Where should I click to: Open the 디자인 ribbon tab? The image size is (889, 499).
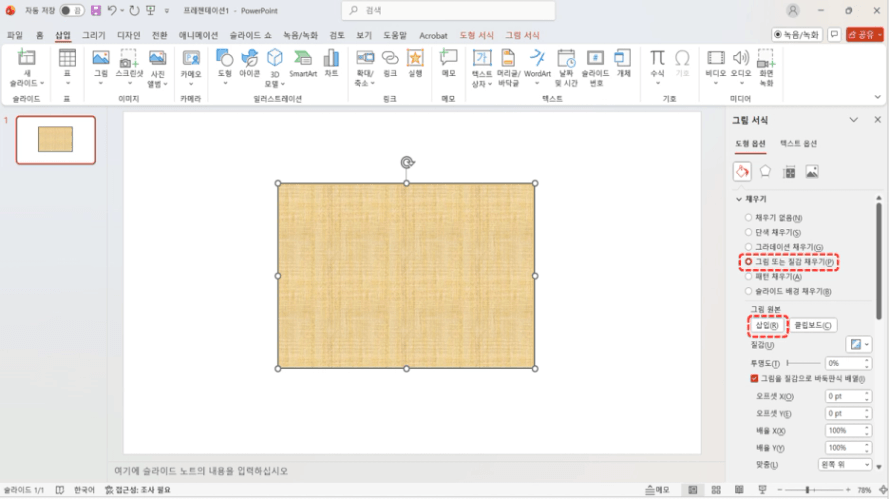[x=128, y=35]
